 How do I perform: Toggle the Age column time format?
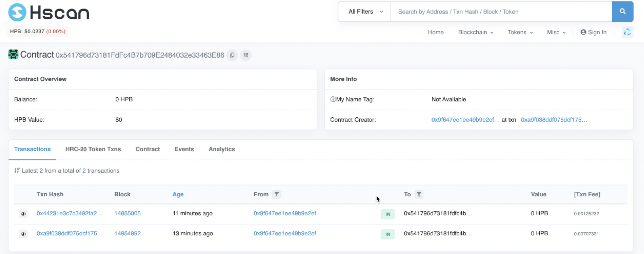178,194
